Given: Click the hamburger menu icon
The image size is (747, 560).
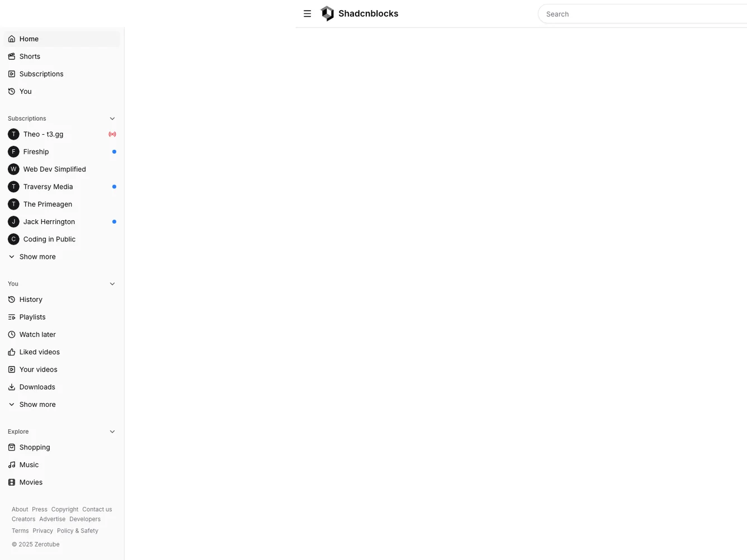Looking at the screenshot, I should point(307,14).
